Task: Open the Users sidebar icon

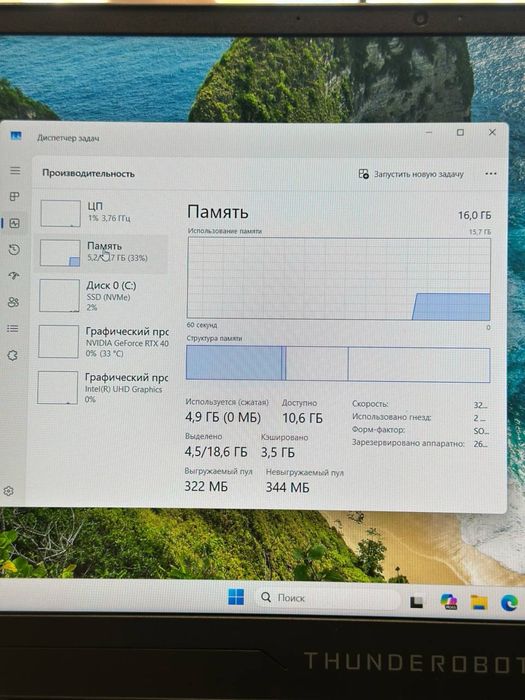Action: point(13,302)
